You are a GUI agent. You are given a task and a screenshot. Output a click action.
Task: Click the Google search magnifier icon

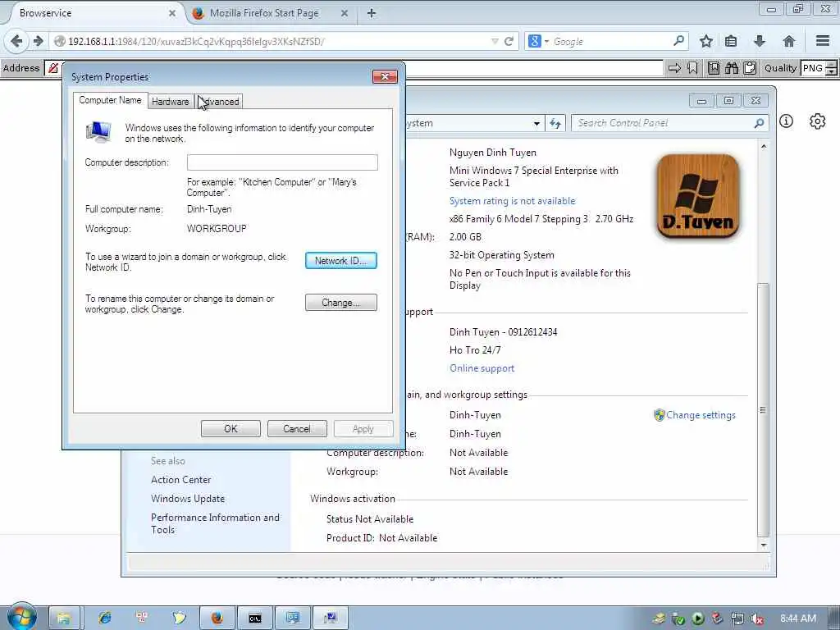pyautogui.click(x=678, y=41)
